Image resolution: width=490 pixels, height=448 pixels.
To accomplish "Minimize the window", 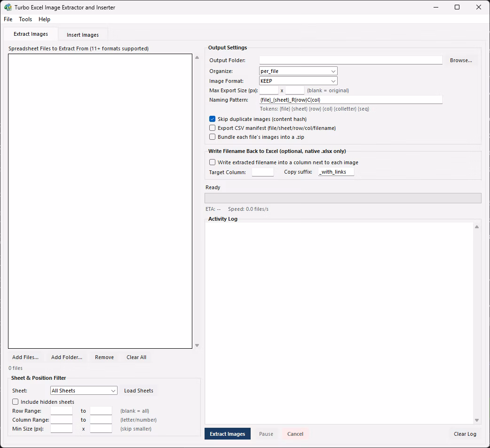I will coord(436,7).
